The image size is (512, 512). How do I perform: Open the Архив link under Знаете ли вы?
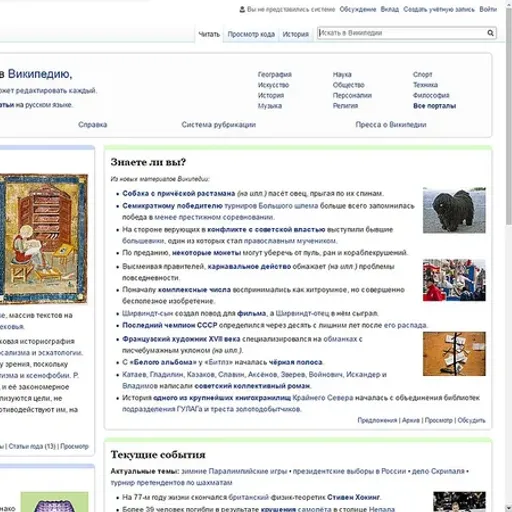point(411,420)
